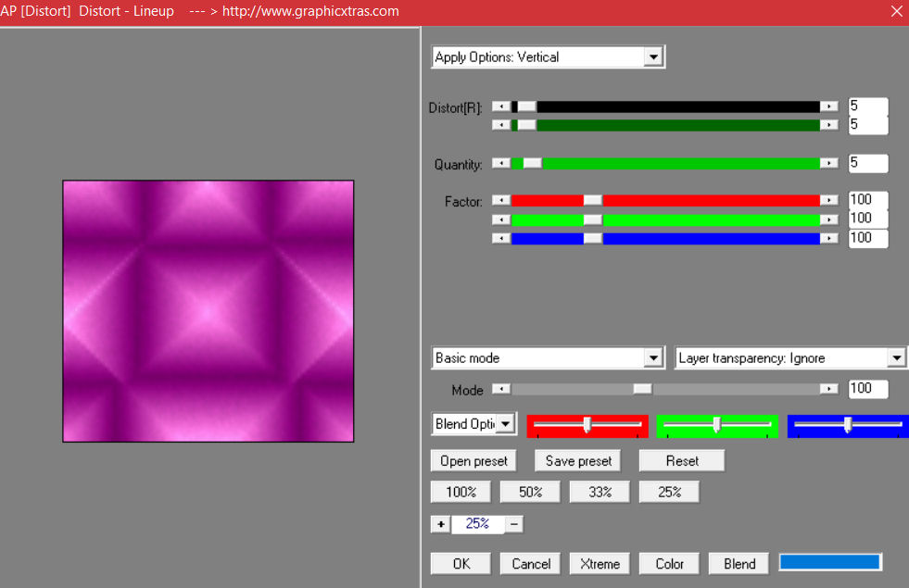The width and height of the screenshot is (909, 588).
Task: Click the current zoom percentage display
Action: pos(478,524)
